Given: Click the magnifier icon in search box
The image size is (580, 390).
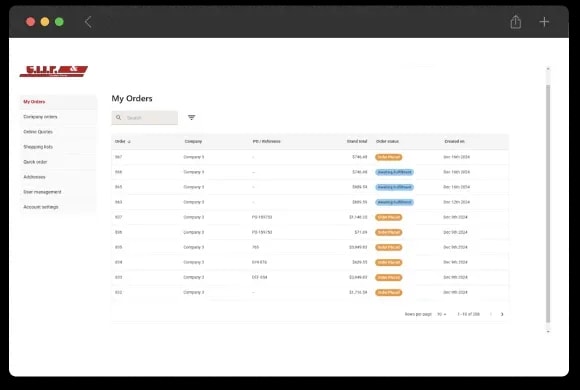Looking at the screenshot, I should [118, 118].
